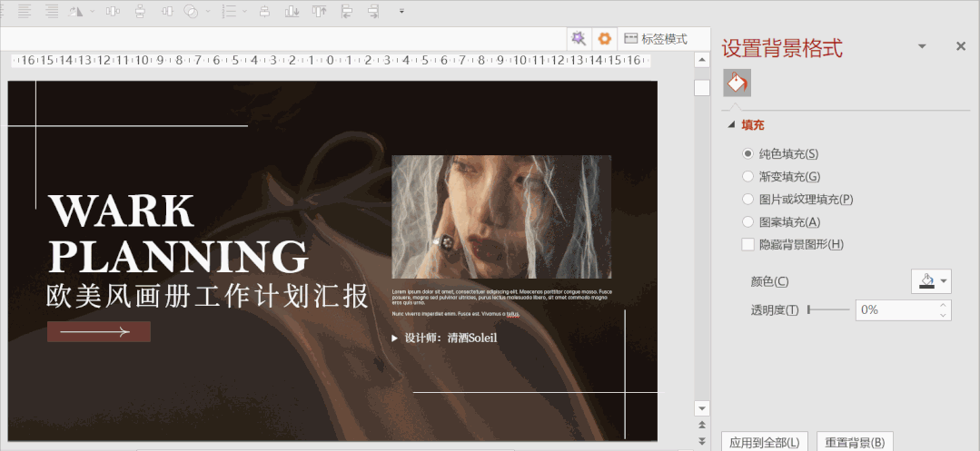Click the paint bucket fill tab icon
Viewport: 980px width, 451px height.
pyautogui.click(x=737, y=83)
